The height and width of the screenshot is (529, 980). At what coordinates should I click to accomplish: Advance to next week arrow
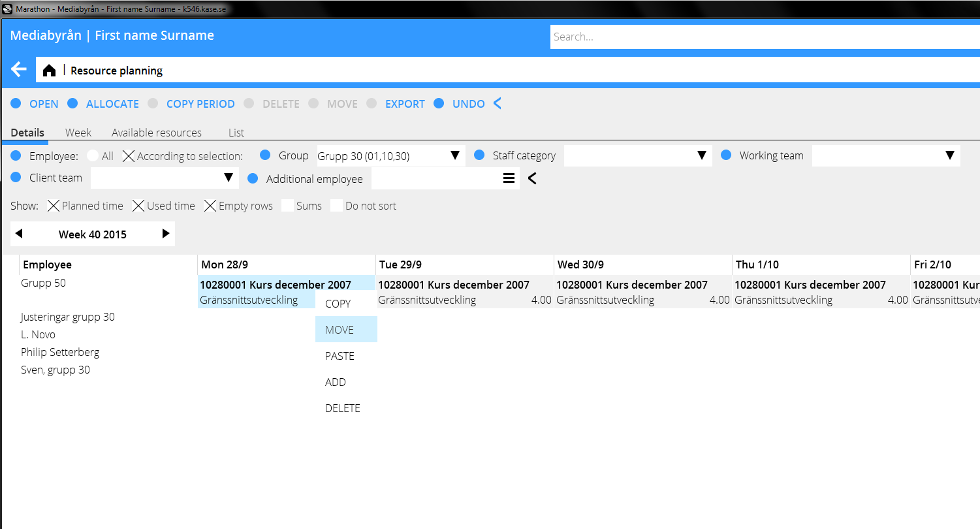(x=166, y=234)
